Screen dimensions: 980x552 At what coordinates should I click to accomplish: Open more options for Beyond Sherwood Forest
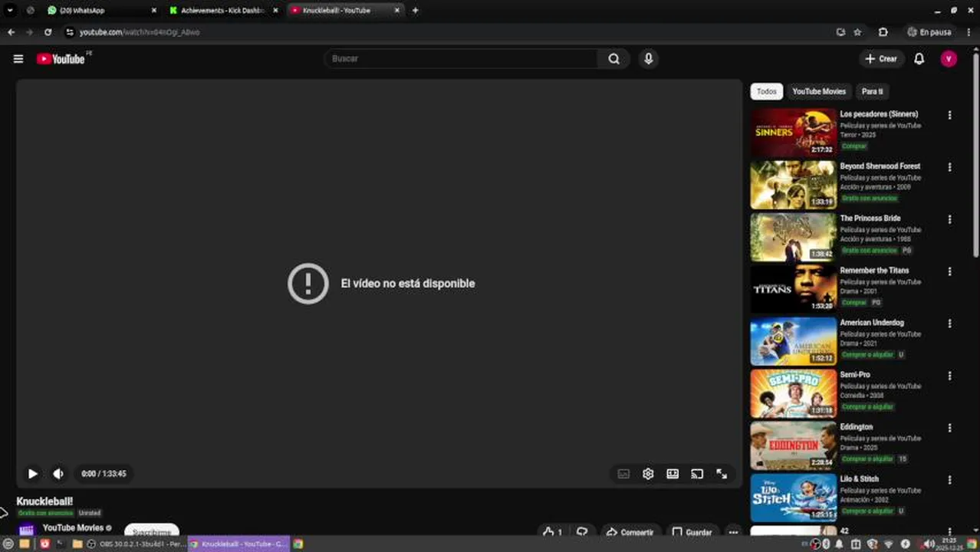949,167
